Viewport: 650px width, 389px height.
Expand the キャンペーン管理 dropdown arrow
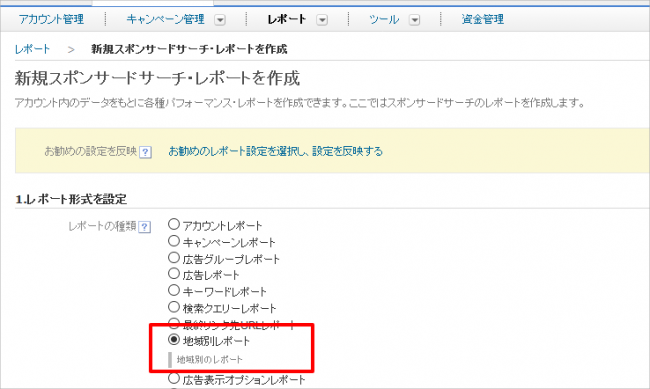coord(220,19)
